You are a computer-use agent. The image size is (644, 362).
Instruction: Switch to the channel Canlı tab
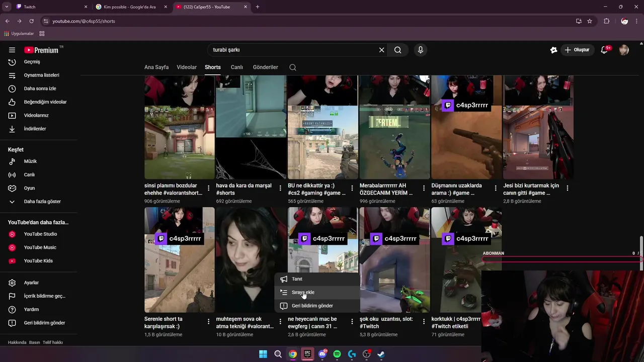click(x=237, y=67)
